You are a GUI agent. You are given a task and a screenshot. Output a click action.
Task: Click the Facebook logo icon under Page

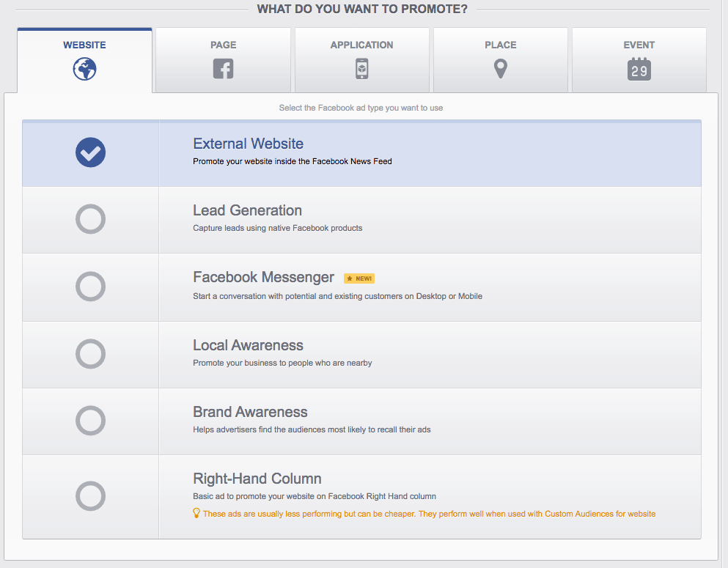pyautogui.click(x=224, y=69)
